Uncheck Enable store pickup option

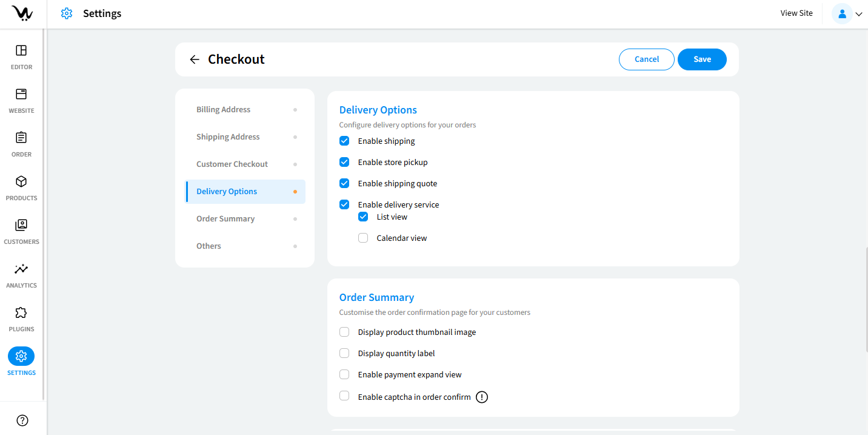click(344, 162)
